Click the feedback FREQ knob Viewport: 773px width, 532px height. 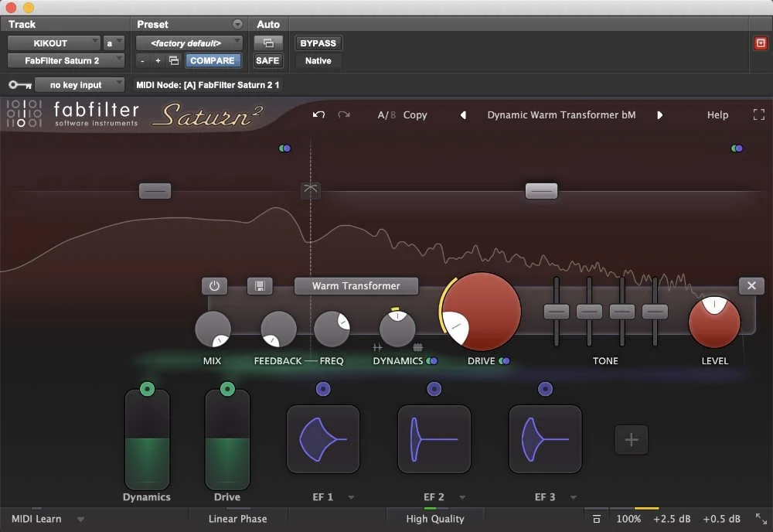332,329
